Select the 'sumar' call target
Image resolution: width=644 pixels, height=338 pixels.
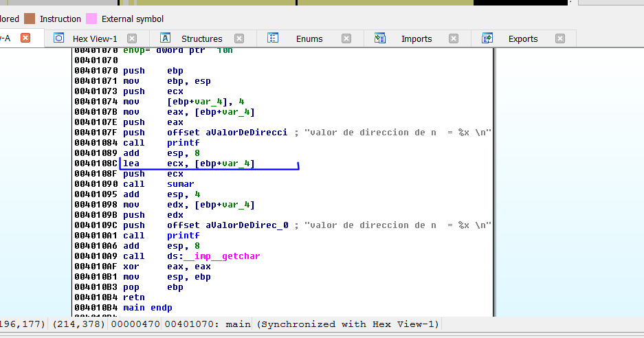click(x=180, y=184)
